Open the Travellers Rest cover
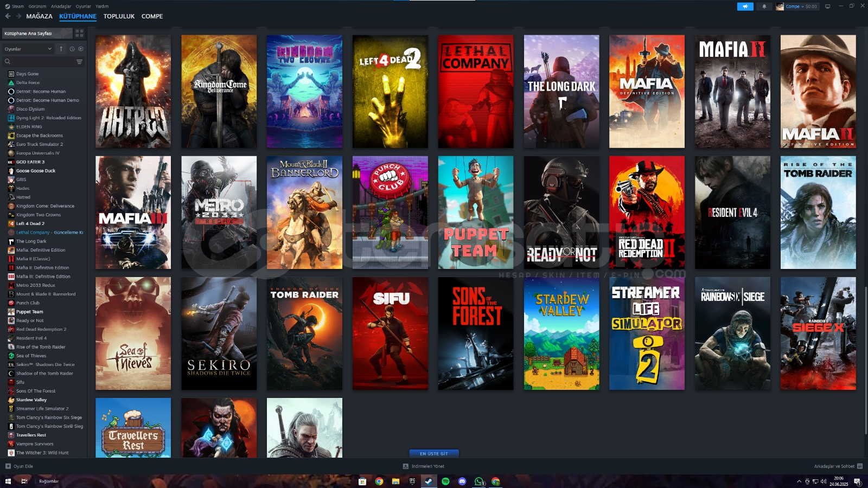Viewport: 868px width, 488px height. (x=133, y=428)
